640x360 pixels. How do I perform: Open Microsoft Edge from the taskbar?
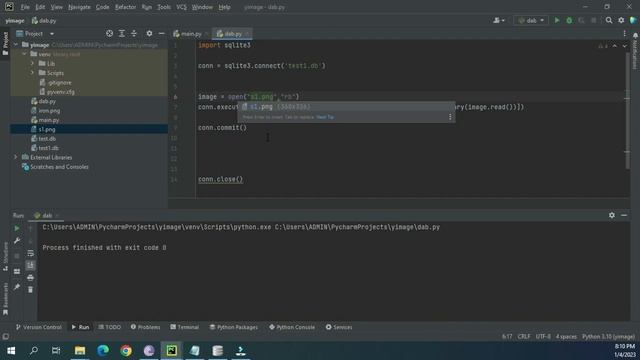(x=103, y=351)
